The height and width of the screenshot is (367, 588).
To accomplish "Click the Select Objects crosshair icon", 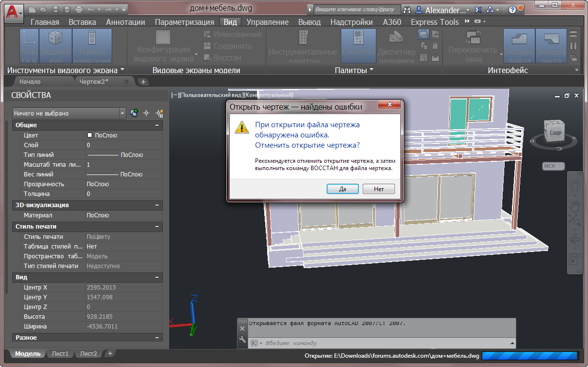I will tap(146, 113).
